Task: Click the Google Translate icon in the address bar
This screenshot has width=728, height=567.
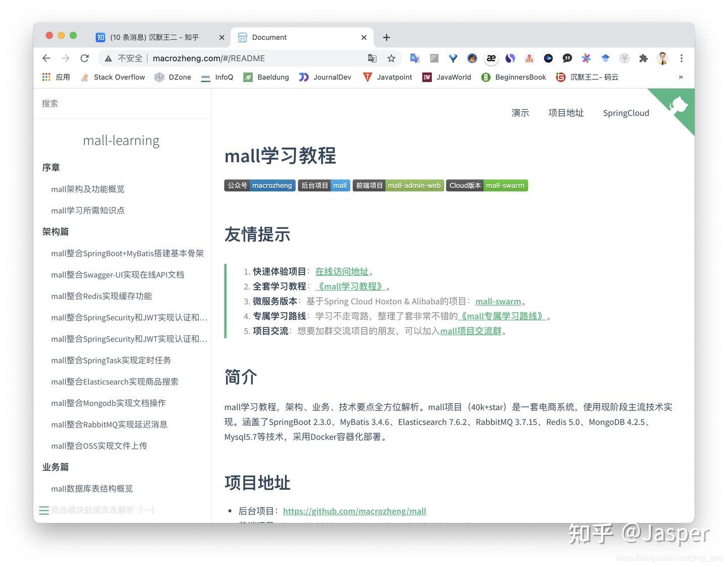Action: 372,58
